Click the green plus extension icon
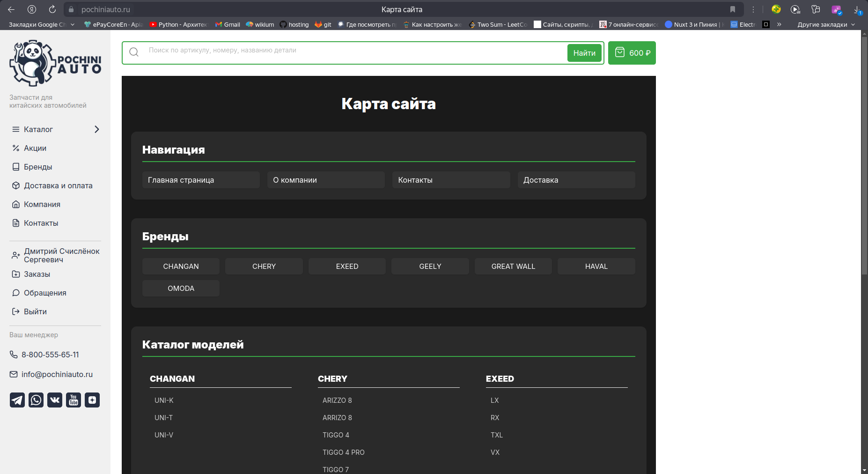 point(776,9)
